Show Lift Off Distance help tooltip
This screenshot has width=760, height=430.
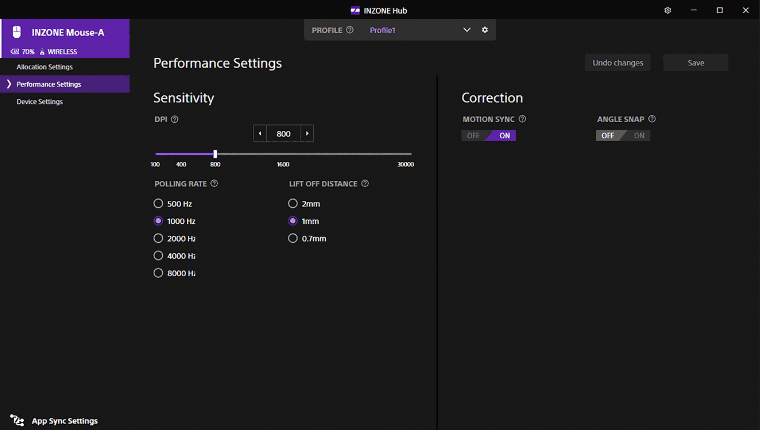pyautogui.click(x=365, y=184)
